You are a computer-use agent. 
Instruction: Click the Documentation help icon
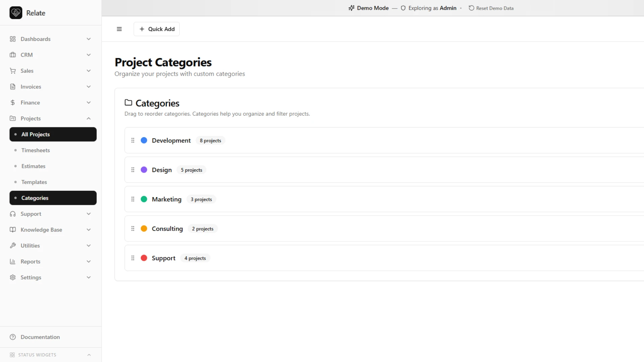[13, 337]
